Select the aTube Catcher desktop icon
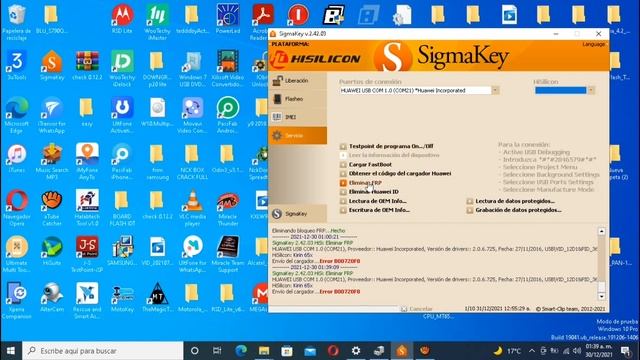The height and width of the screenshot is (360, 640). tap(52, 208)
